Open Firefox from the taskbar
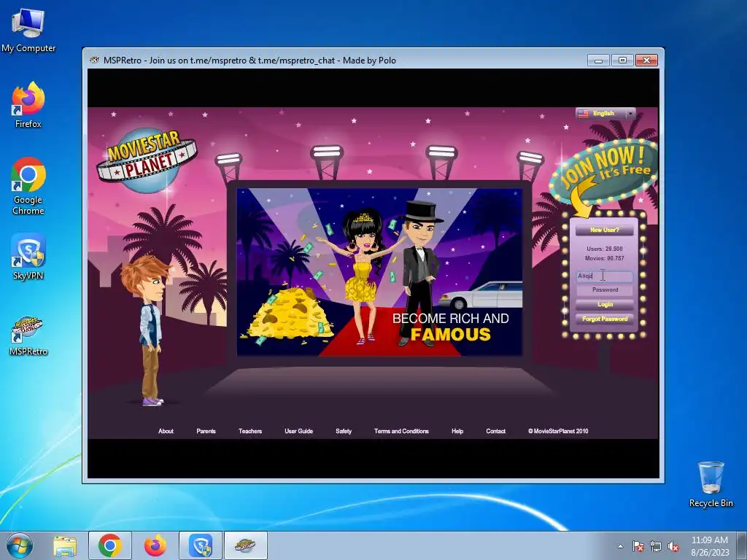 [x=155, y=545]
